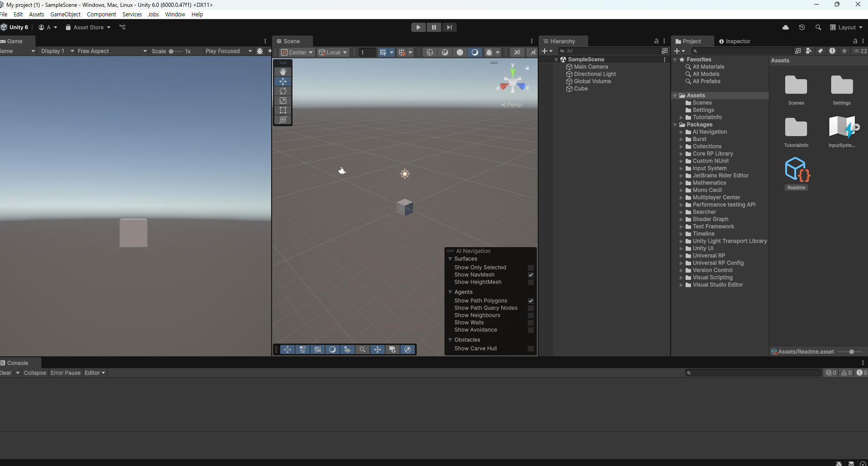This screenshot has height=466, width=868.
Task: Open the GameObject menu
Action: (66, 15)
